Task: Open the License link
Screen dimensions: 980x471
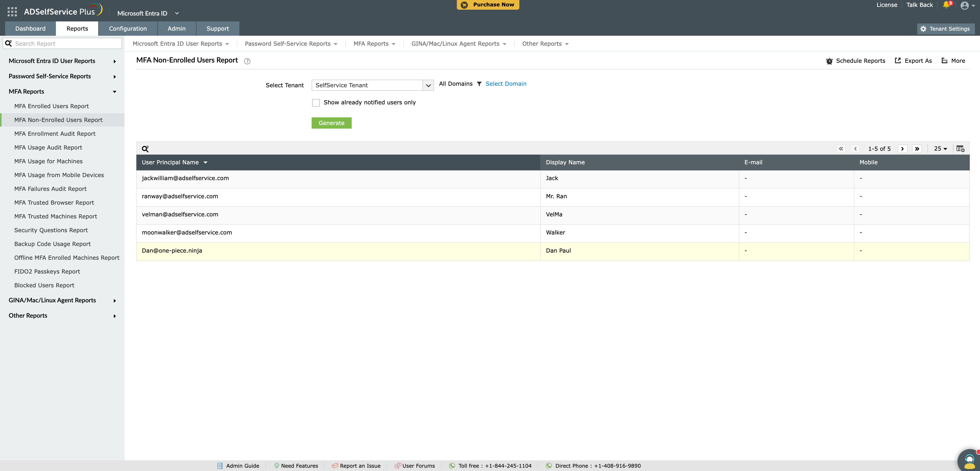Action: click(x=887, y=5)
